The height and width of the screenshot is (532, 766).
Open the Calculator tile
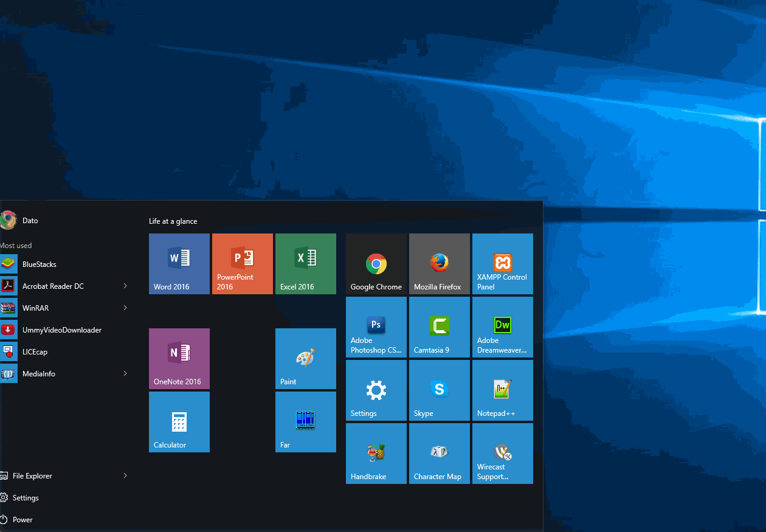(x=179, y=422)
